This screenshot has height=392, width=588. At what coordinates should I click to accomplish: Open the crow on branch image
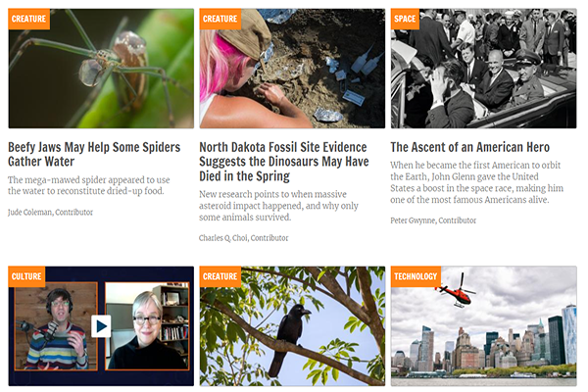point(292,326)
